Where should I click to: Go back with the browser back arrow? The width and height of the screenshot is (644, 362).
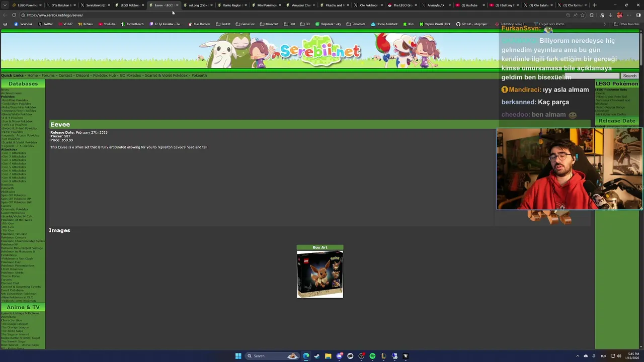[x=6, y=15]
